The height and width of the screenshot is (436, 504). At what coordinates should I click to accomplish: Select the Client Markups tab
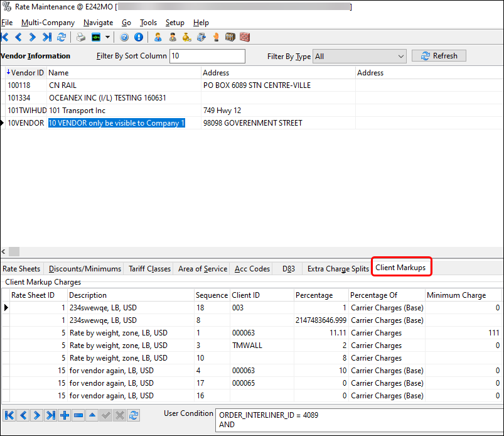(401, 266)
